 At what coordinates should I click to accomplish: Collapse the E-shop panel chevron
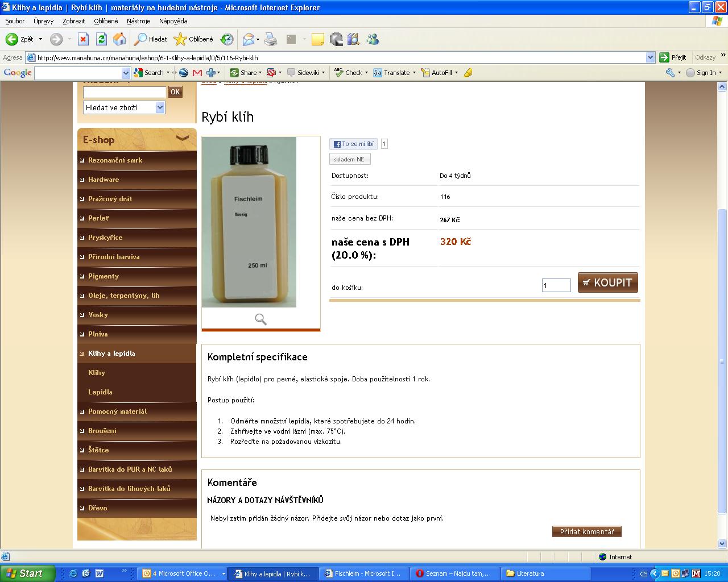coord(183,138)
